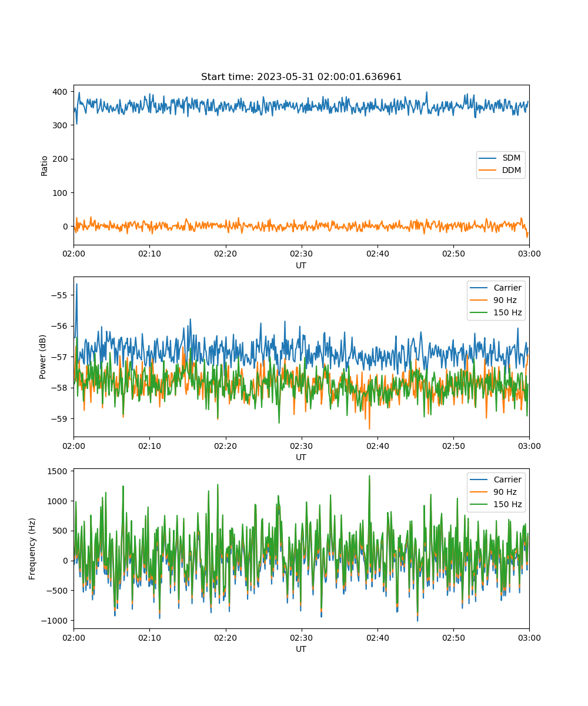The image size is (588, 706).
Task: Select the 'Frequency (Hz)' y-axis label
Action: pos(32,548)
